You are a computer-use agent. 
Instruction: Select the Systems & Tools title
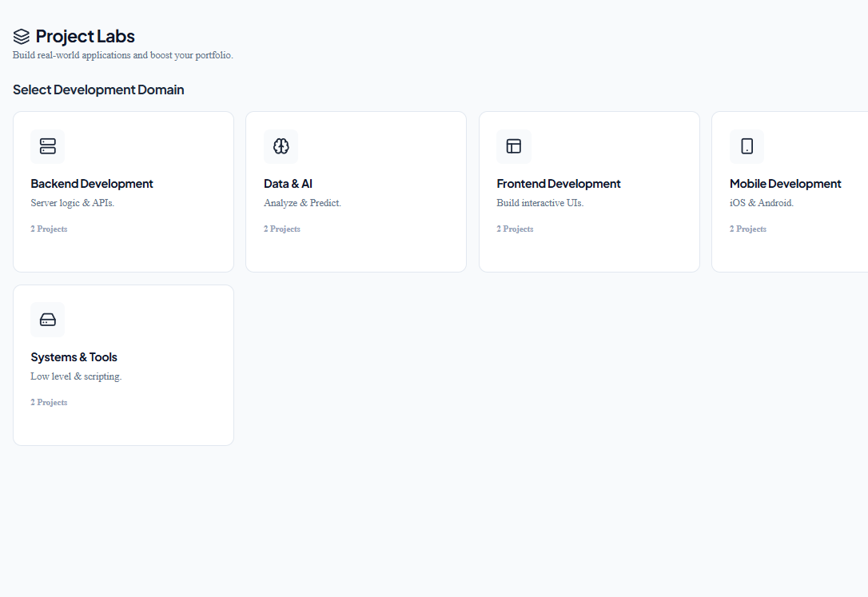coord(74,357)
